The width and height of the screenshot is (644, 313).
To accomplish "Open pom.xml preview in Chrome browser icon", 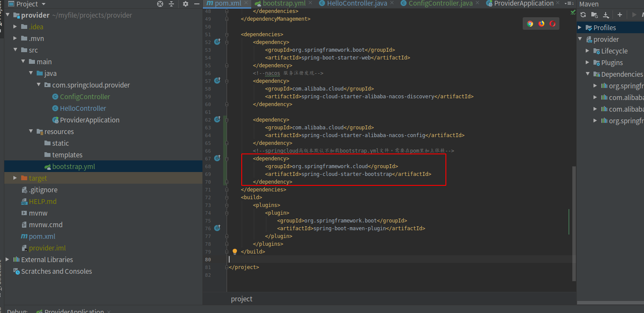I will [x=530, y=24].
